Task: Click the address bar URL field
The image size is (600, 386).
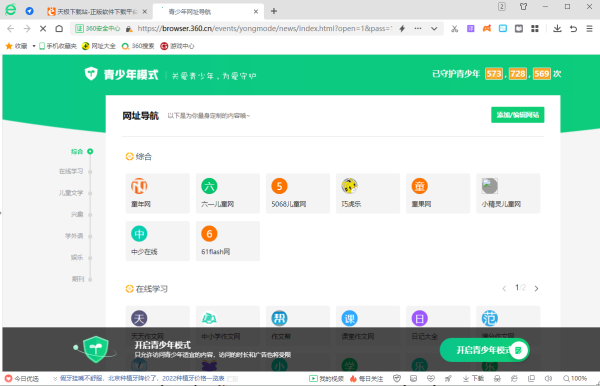Action: coord(264,29)
